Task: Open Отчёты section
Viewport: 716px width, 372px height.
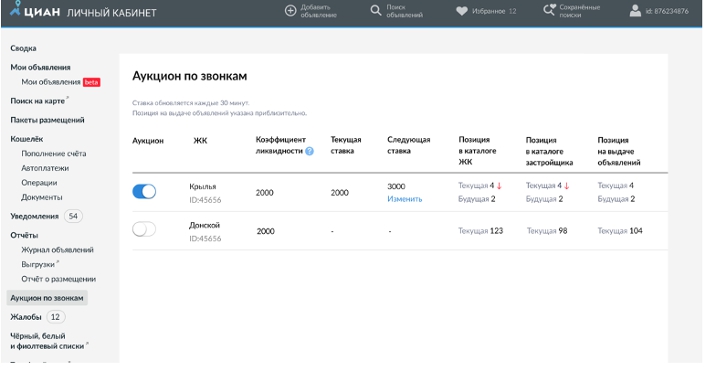Action: click(x=24, y=235)
